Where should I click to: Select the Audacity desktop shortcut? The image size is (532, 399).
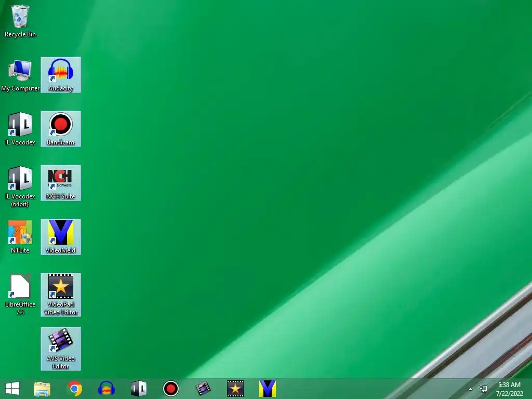[61, 75]
